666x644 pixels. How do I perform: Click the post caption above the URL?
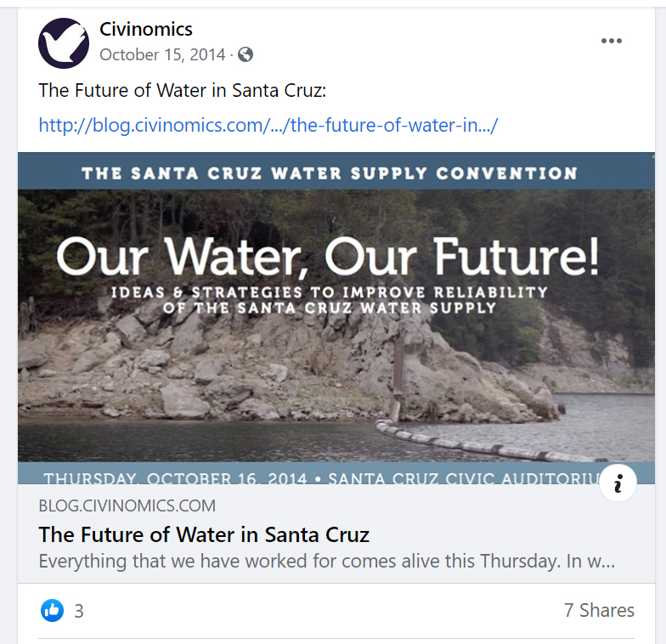[182, 90]
